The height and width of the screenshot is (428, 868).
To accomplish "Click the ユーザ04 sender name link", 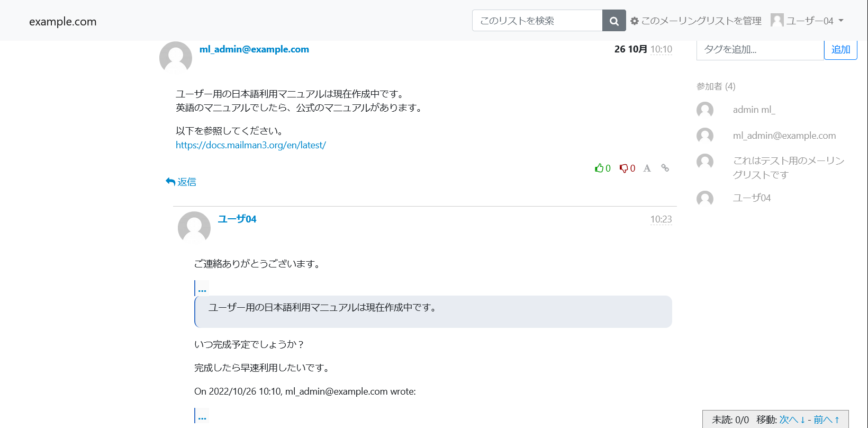I will [237, 219].
